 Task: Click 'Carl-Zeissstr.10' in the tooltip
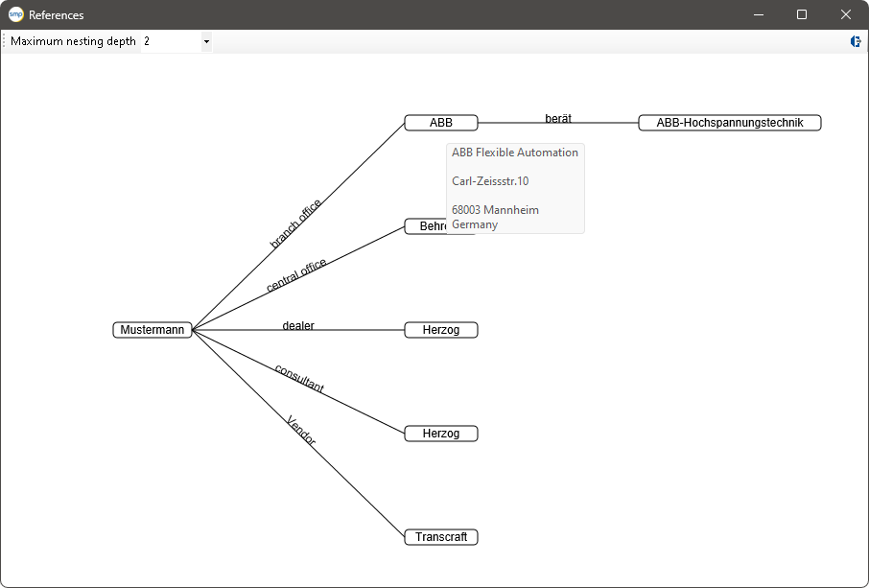click(490, 181)
